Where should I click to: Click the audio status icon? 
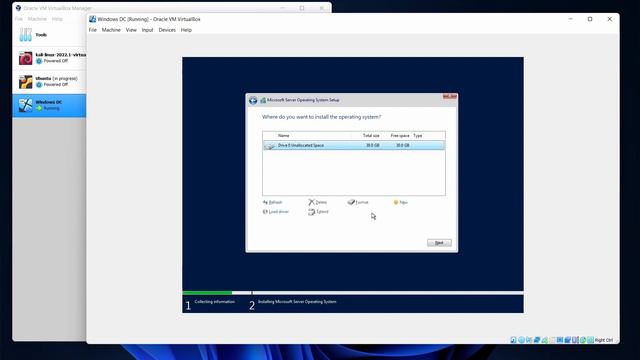(x=529, y=340)
